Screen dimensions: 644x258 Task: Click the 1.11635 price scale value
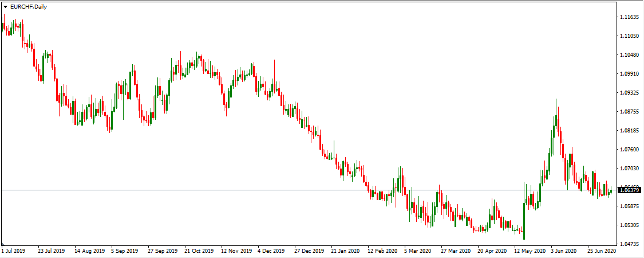point(630,17)
